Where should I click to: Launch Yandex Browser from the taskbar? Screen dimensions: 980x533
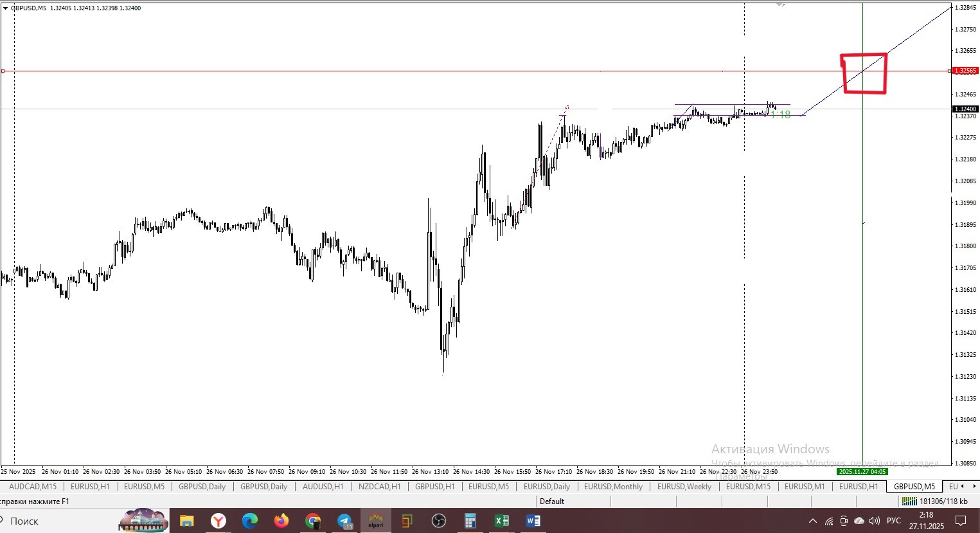coord(218,521)
